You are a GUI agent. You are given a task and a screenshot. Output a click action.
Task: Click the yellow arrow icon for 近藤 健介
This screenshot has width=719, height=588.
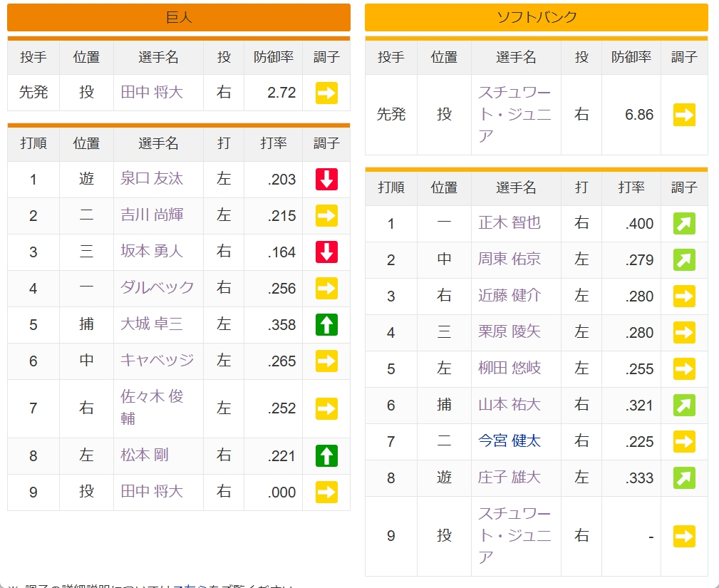(684, 296)
